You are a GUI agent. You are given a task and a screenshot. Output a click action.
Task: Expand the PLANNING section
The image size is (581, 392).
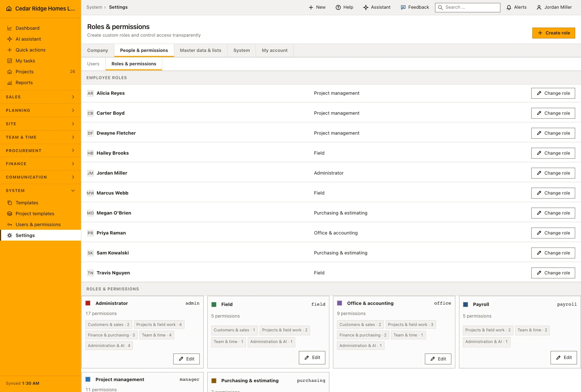[x=40, y=110]
